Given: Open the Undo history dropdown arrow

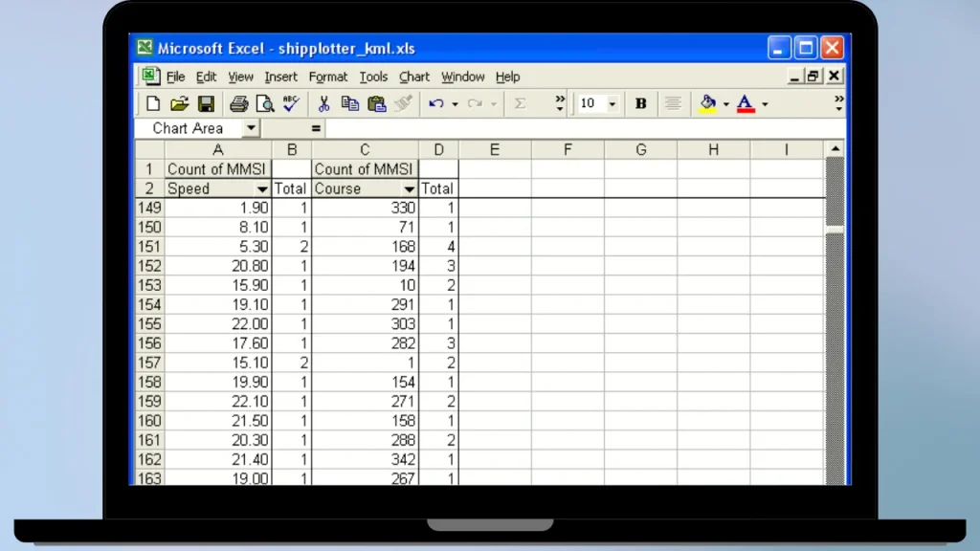Looking at the screenshot, I should [x=455, y=104].
